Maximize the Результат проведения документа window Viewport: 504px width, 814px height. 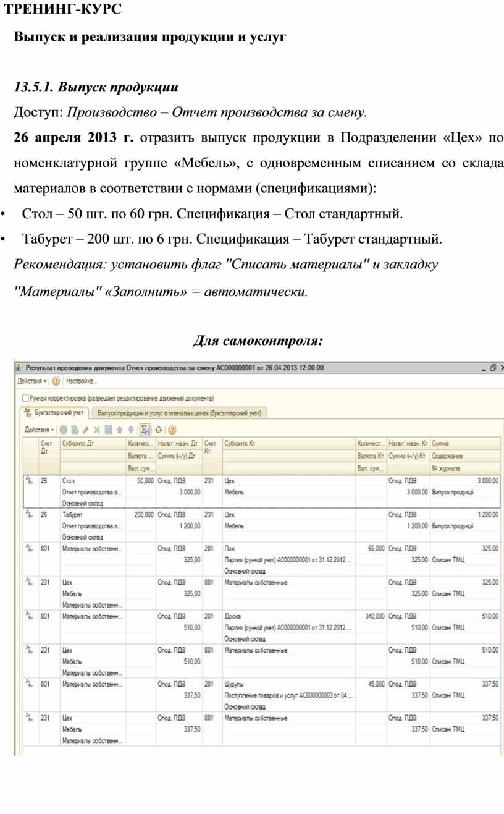(493, 368)
